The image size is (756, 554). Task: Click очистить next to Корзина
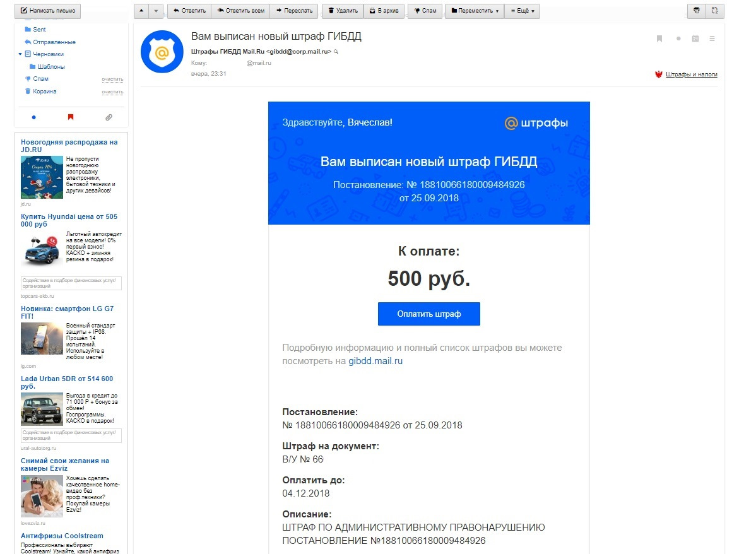112,91
